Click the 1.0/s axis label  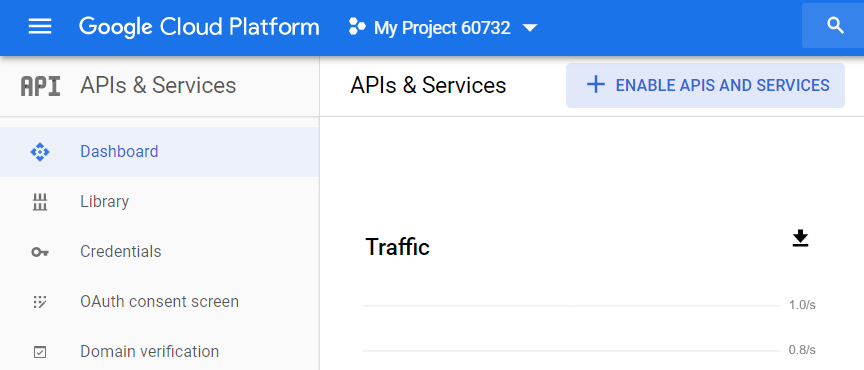tap(802, 305)
